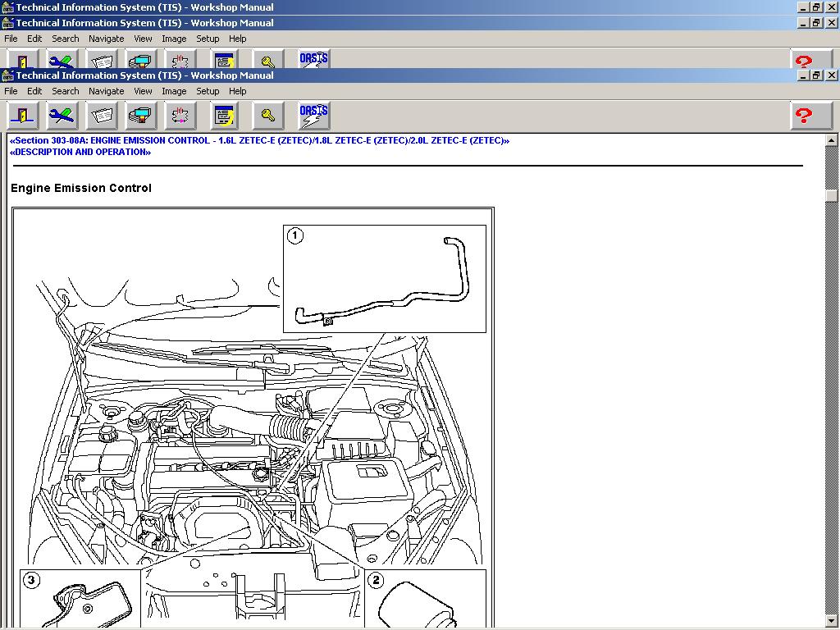Click the exit door icon in front window toolbar
840x630 pixels.
point(23,116)
